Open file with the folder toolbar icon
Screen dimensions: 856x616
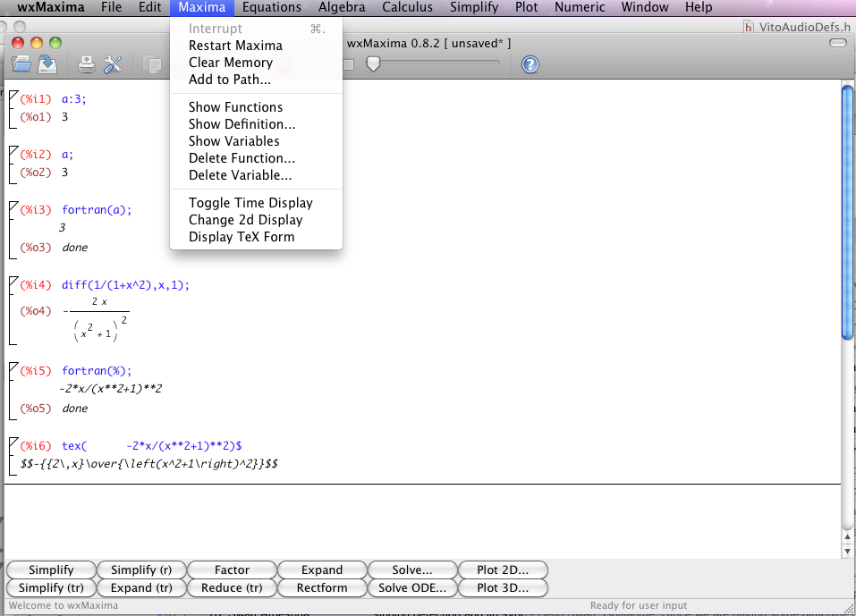21,64
